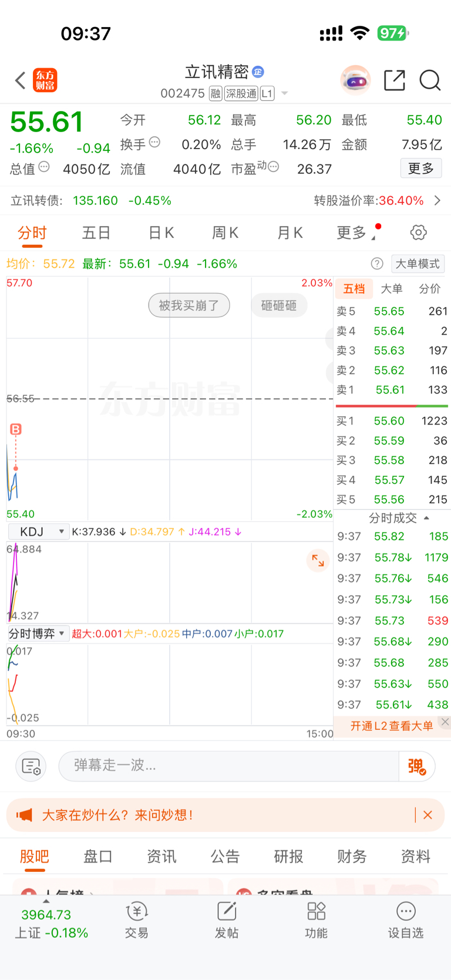This screenshot has width=451, height=980.
Task: Tap the L1 level tag
Action: 267,93
